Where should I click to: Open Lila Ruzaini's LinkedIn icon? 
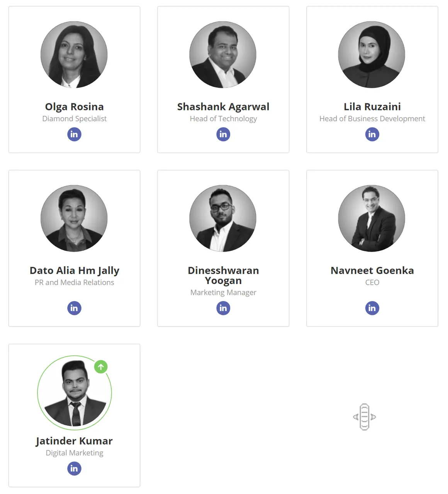(372, 134)
